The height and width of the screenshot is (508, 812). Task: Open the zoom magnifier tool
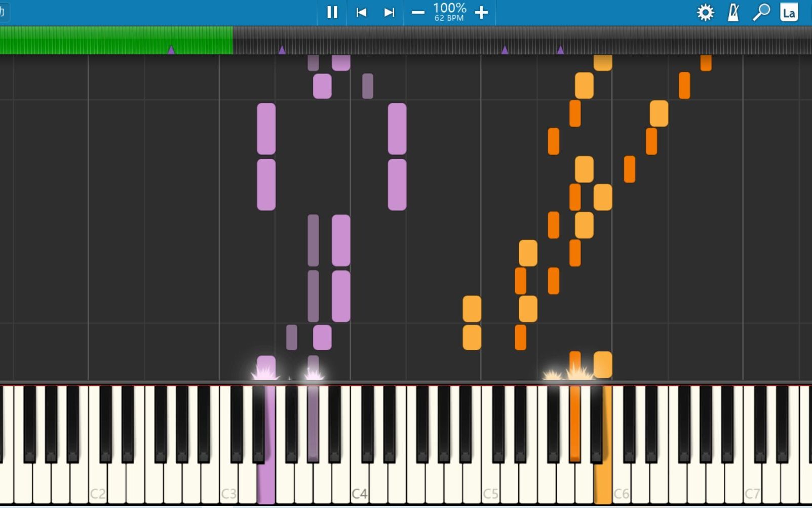761,12
